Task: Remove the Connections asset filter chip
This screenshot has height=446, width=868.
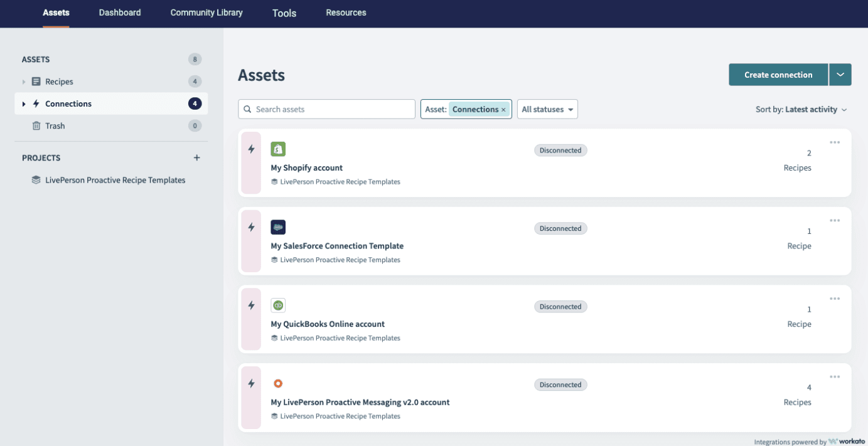Action: click(503, 110)
